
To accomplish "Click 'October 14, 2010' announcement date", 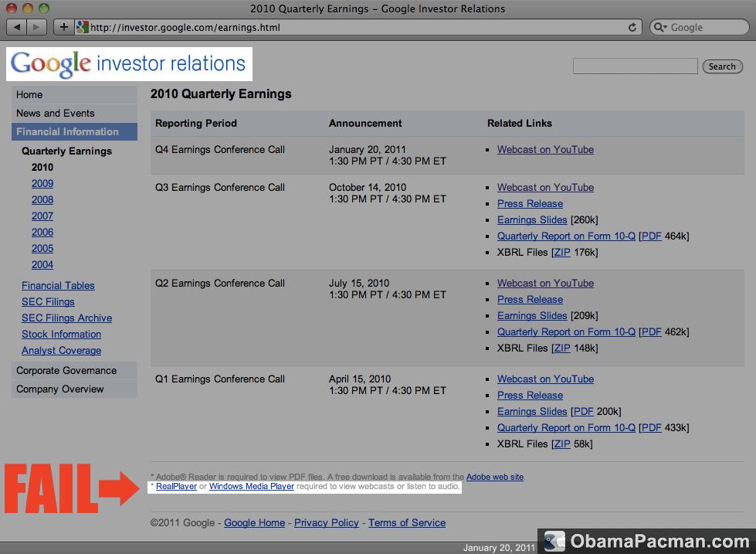I will (368, 188).
